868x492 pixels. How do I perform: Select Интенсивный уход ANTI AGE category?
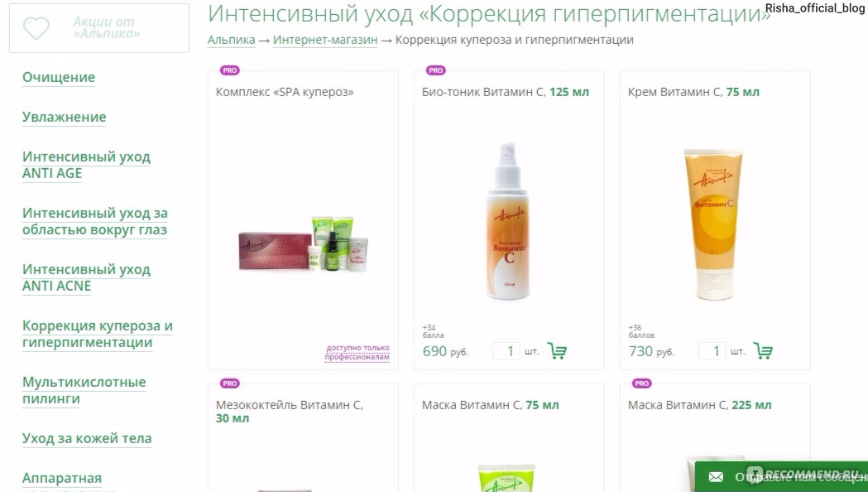86,165
